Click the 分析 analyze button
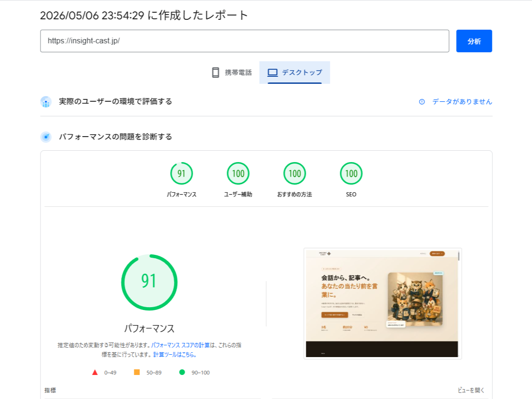Viewport: 532px width, 399px height. pos(474,41)
